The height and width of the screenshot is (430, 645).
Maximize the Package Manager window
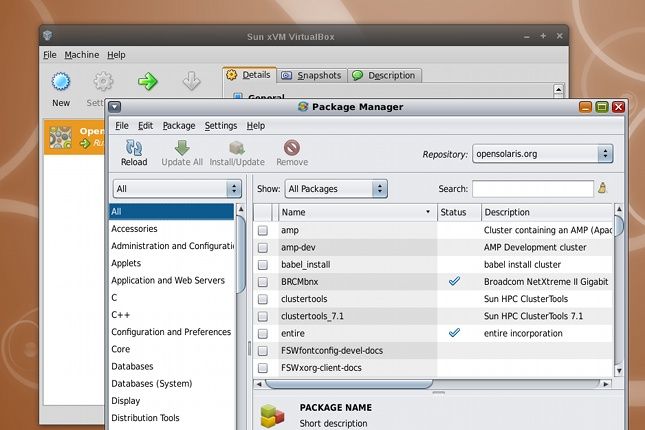coord(601,107)
